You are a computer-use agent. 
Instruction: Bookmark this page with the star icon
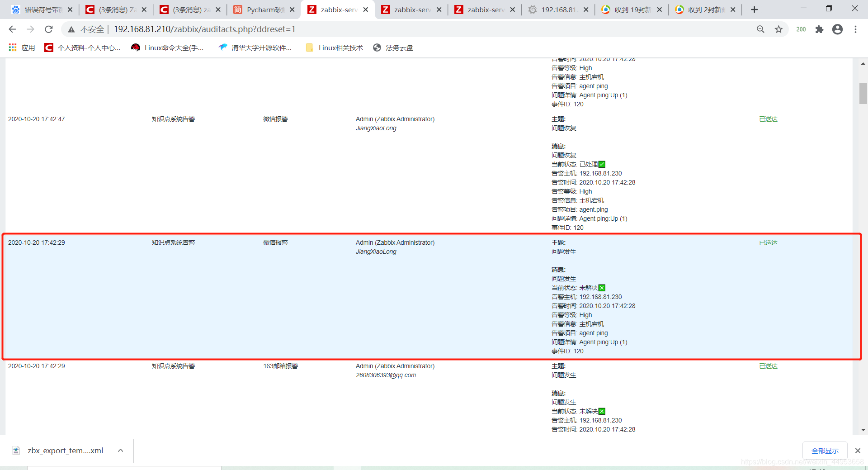tap(778, 29)
